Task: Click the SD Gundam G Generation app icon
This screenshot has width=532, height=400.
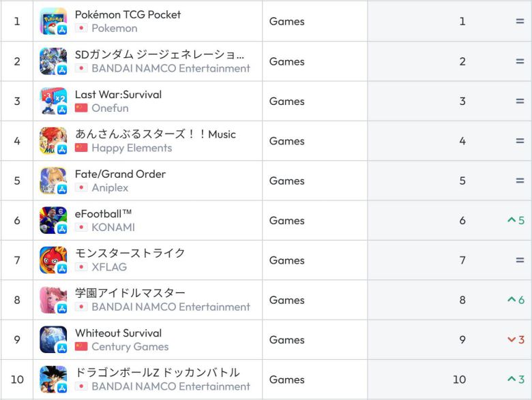Action: 53,61
